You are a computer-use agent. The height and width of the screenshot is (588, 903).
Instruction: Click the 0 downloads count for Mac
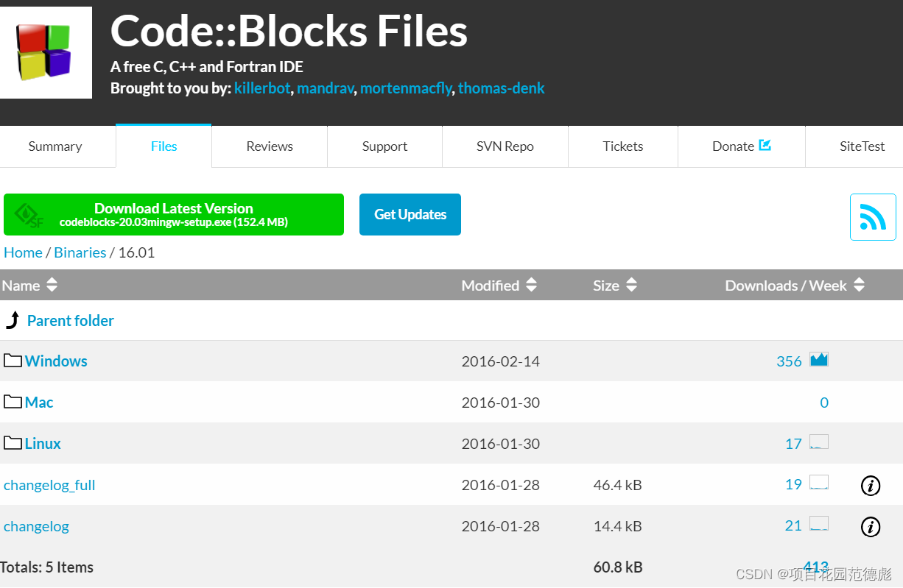824,403
